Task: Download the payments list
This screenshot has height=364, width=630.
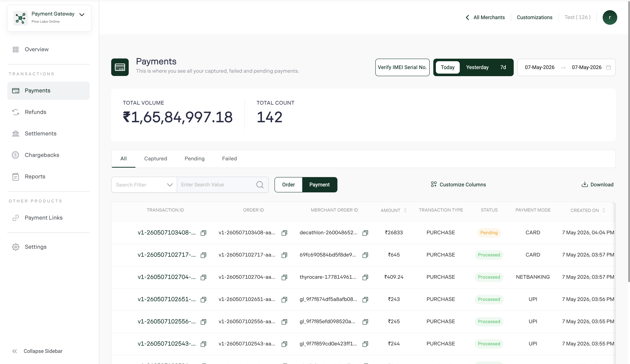Action: (x=598, y=185)
